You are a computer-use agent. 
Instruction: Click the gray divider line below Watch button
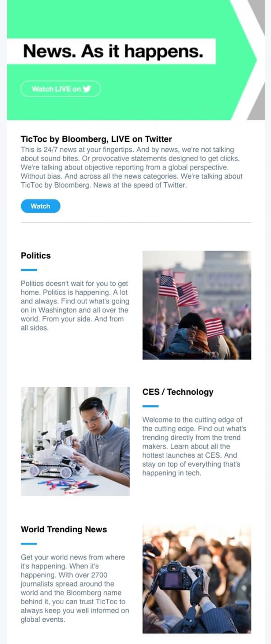click(136, 223)
